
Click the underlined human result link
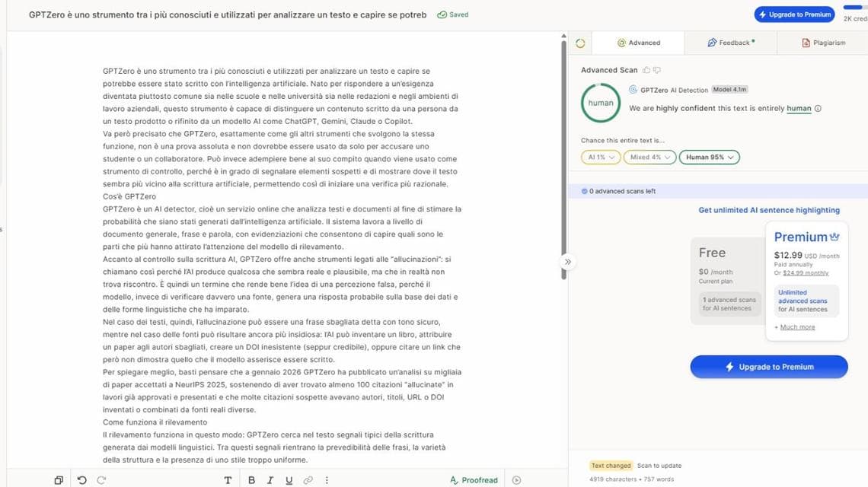pos(799,109)
